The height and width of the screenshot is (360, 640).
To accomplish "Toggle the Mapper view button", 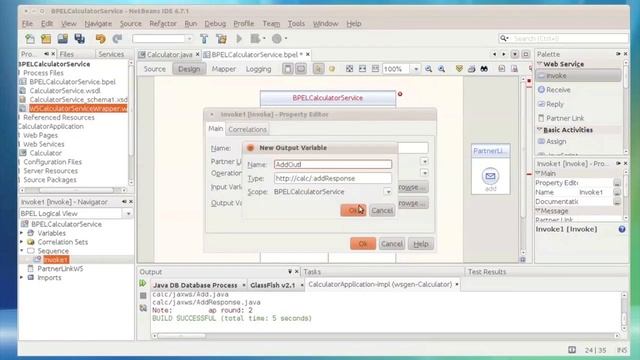I will point(224,69).
